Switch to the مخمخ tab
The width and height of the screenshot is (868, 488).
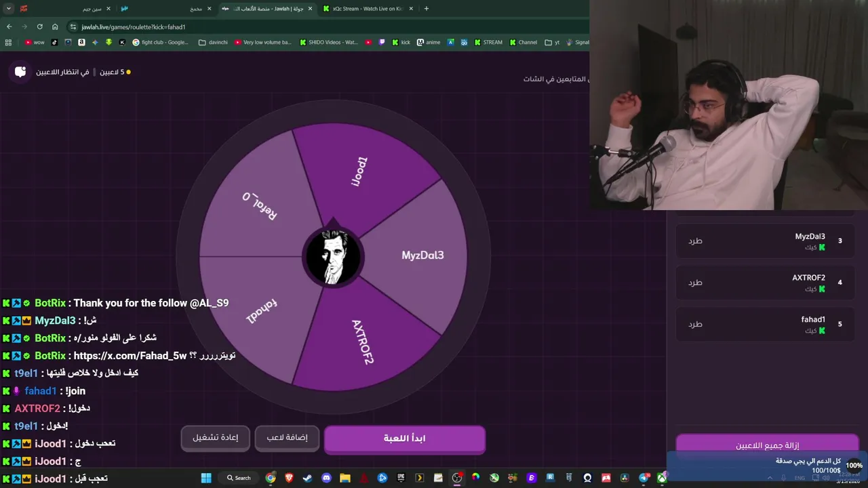(166, 9)
